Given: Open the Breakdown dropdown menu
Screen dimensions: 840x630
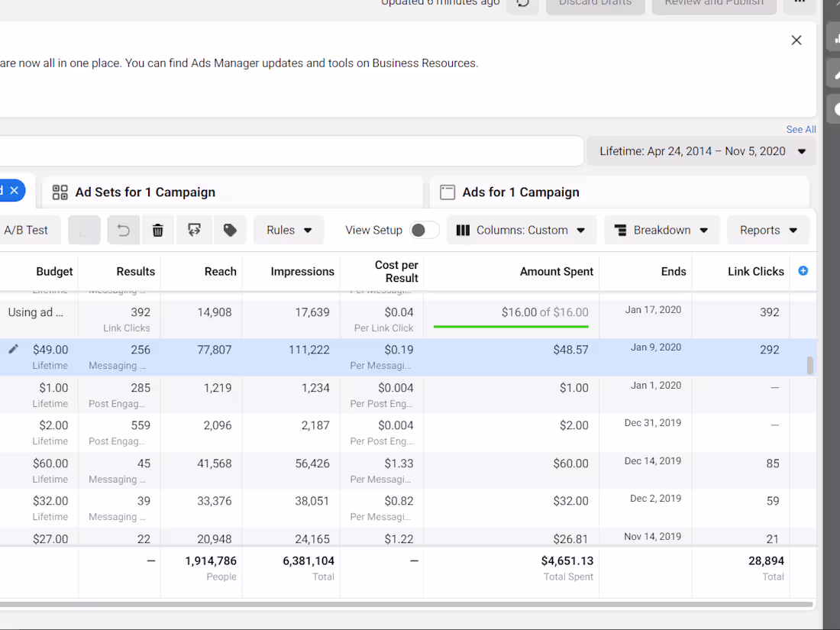Looking at the screenshot, I should 661,230.
